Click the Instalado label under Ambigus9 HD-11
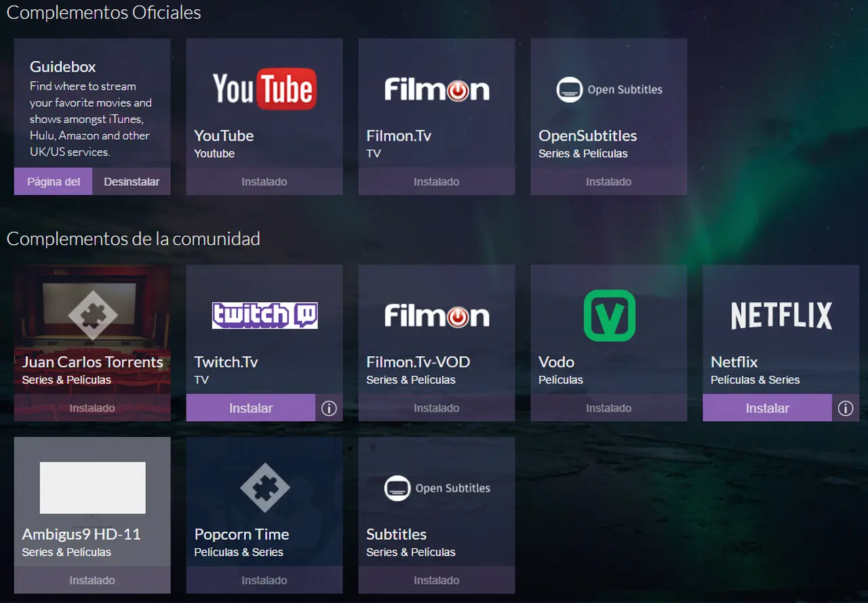868x603 pixels. pos(92,581)
